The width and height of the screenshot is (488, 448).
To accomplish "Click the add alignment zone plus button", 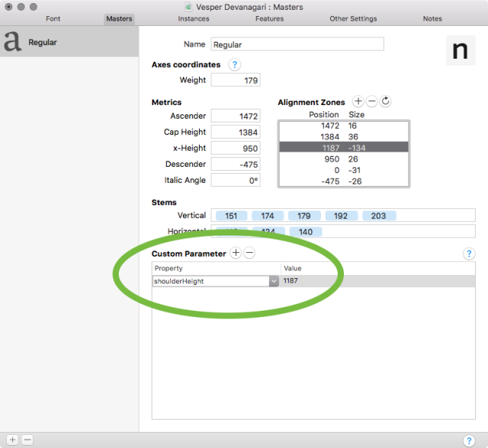I will pos(358,102).
